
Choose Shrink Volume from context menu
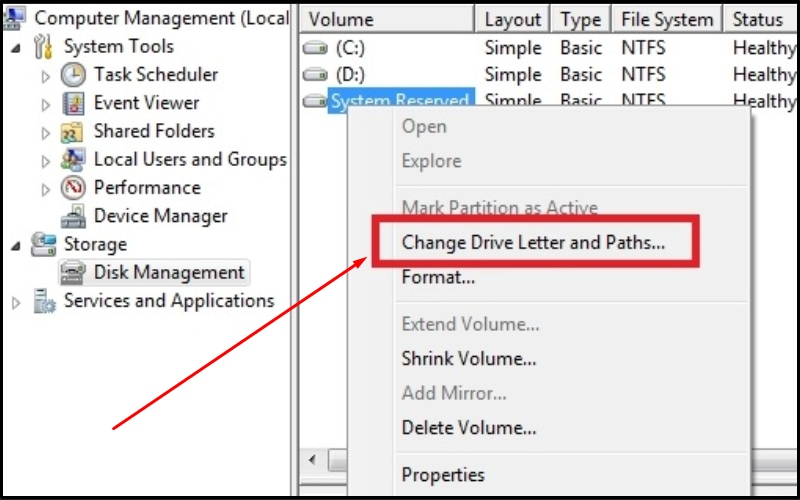[x=469, y=359]
